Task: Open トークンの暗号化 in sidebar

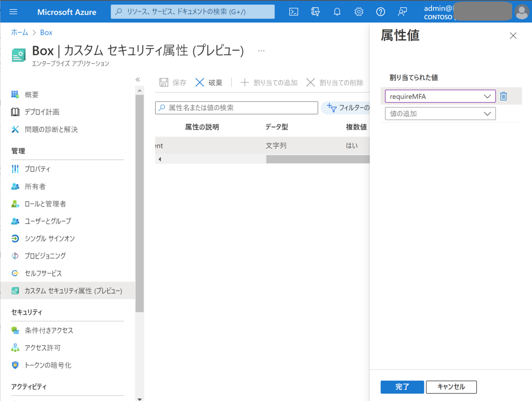Action: click(x=41, y=365)
